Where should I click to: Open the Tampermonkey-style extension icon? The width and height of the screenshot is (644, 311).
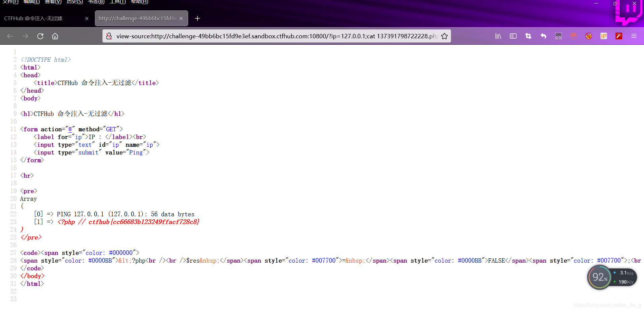(558, 36)
